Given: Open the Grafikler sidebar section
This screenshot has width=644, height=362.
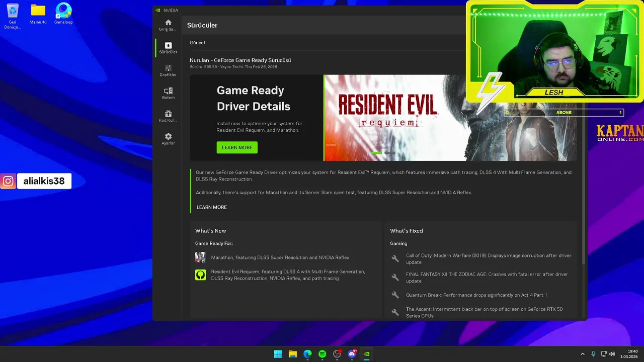Looking at the screenshot, I should click(168, 71).
